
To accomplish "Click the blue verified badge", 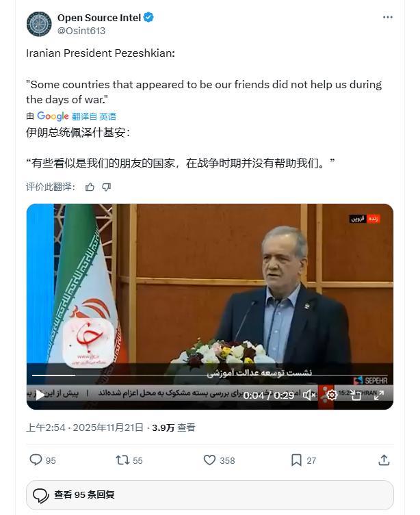I will [x=148, y=17].
